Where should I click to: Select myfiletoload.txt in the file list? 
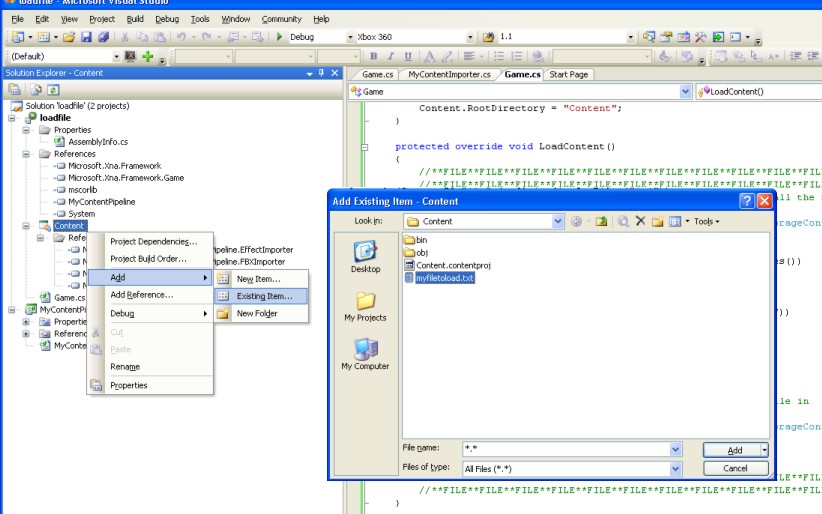click(x=445, y=278)
